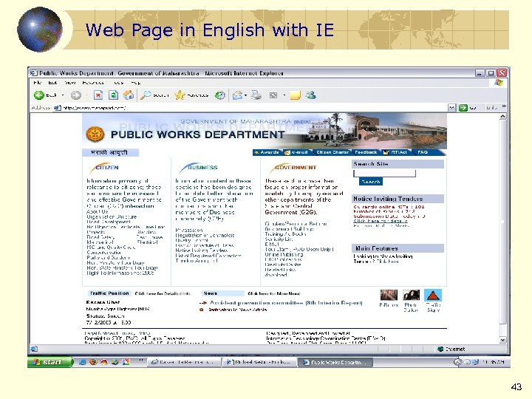The image size is (532, 399).
Task: Open the Citizen Charter tab
Action: [x=332, y=152]
